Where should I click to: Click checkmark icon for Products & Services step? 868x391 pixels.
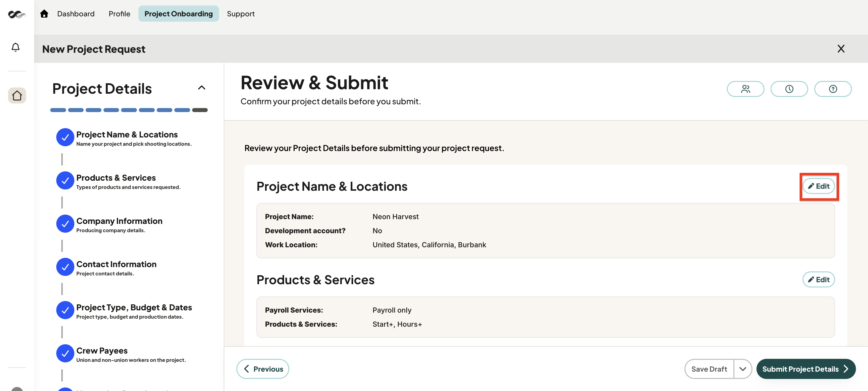point(65,180)
